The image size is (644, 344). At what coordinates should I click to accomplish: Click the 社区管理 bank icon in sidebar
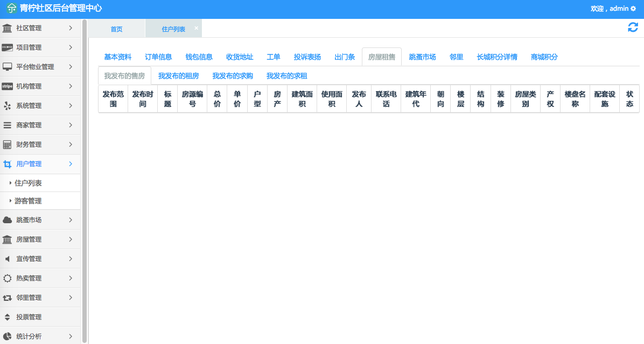pos(7,28)
